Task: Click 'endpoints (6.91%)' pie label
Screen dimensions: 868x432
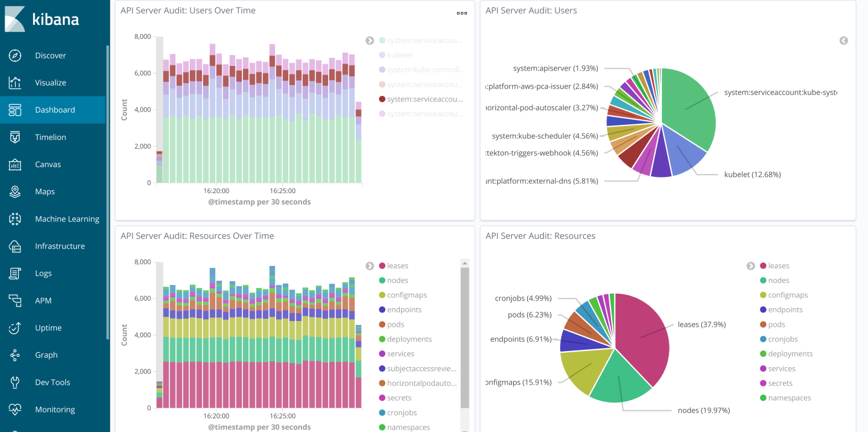Action: 521,339
